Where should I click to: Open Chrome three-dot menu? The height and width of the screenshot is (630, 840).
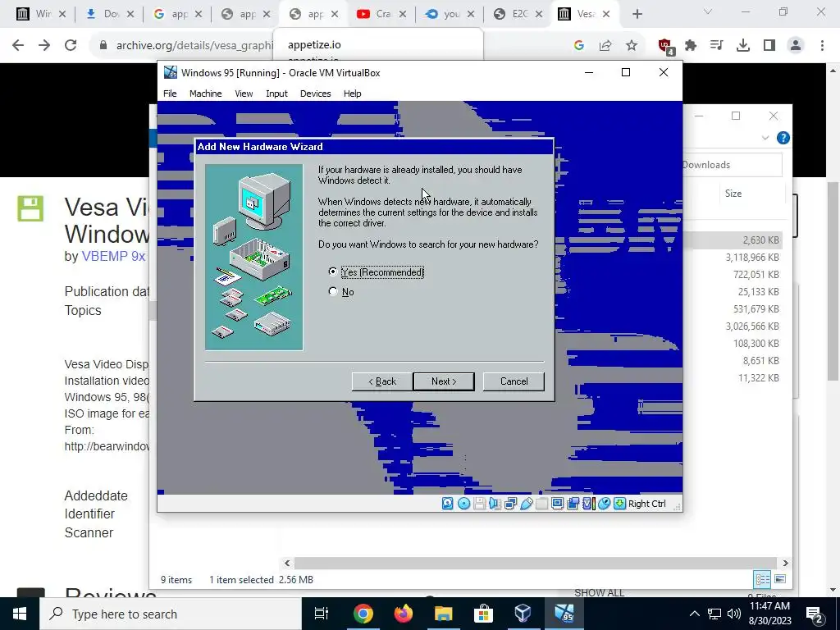(822, 46)
